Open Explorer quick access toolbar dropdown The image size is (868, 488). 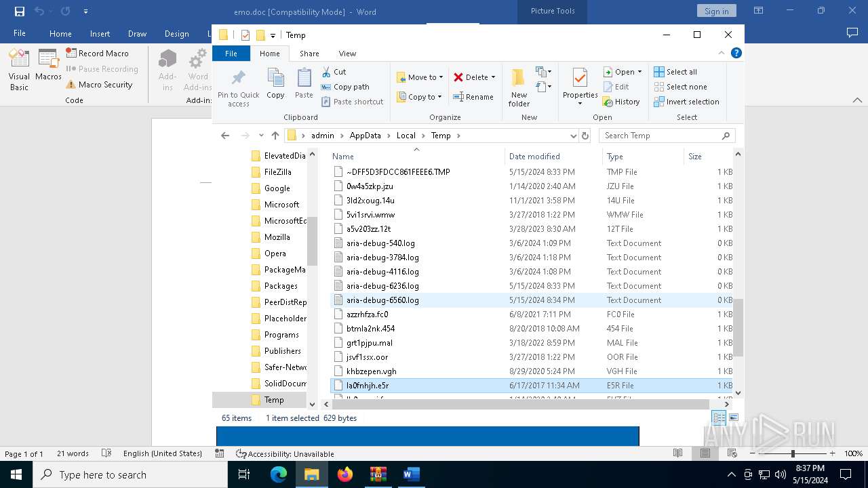point(273,35)
